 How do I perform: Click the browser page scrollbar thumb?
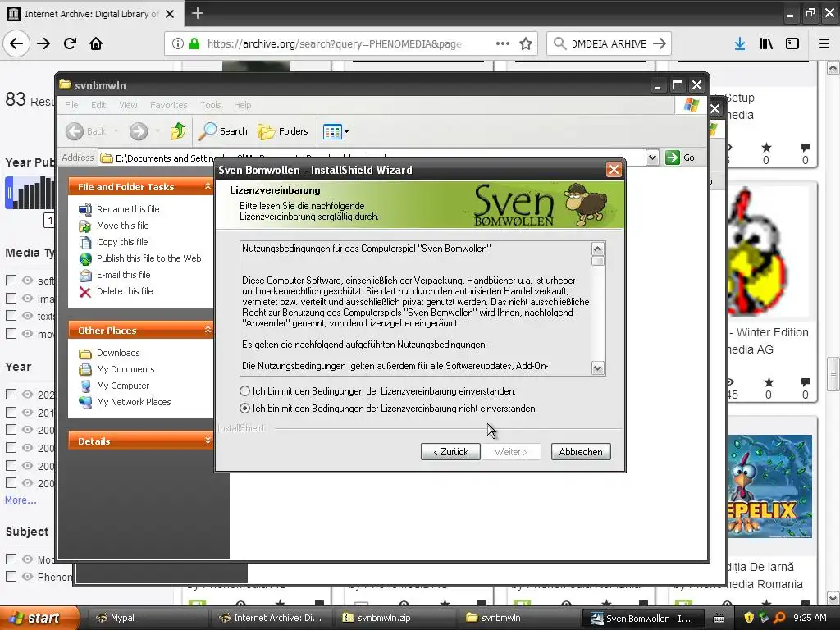833,374
